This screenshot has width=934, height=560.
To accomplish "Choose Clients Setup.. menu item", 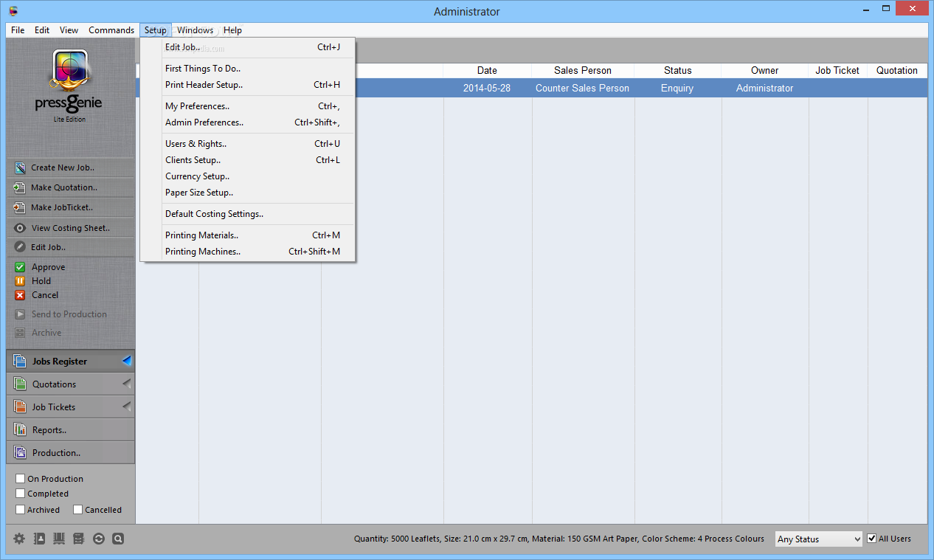I will coord(248,160).
